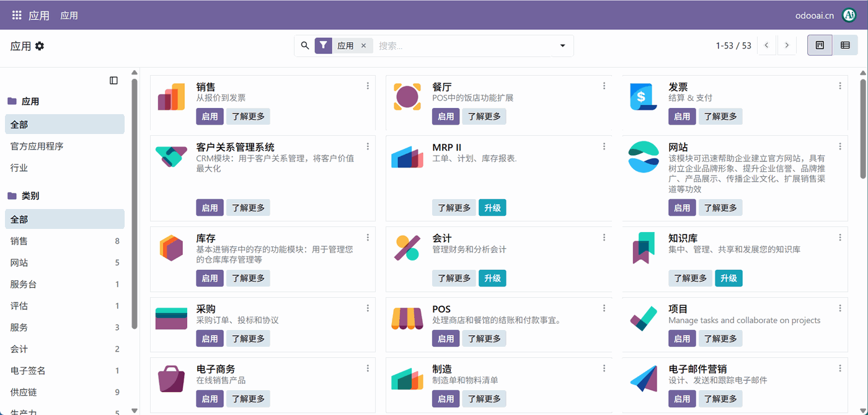The height and width of the screenshot is (415, 868).
Task: Select 行业 in sidebar
Action: coord(64,168)
